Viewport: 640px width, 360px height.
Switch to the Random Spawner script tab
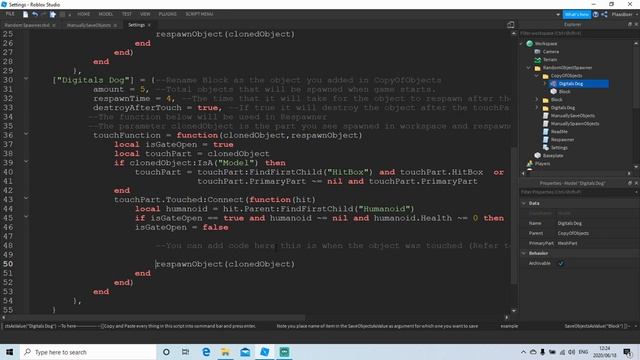tap(27, 25)
